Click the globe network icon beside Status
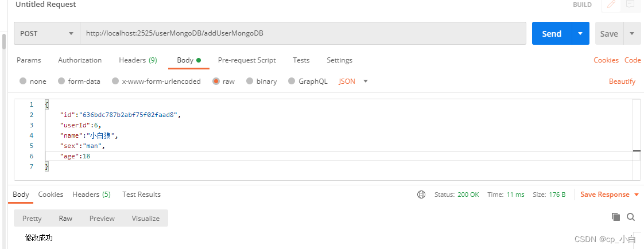 (421, 194)
